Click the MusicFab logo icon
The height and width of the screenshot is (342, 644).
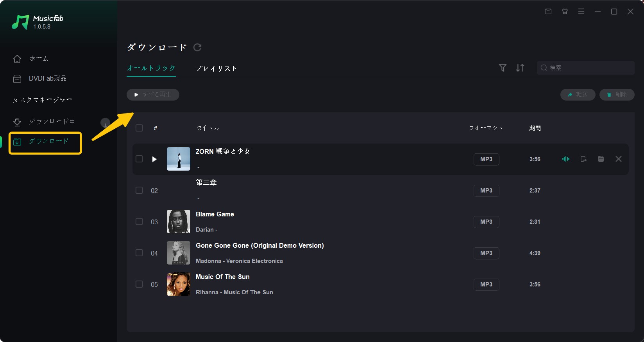click(x=20, y=22)
